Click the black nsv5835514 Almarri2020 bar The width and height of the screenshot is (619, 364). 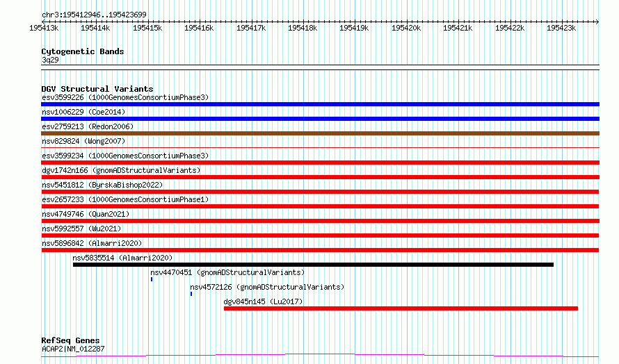(x=313, y=265)
